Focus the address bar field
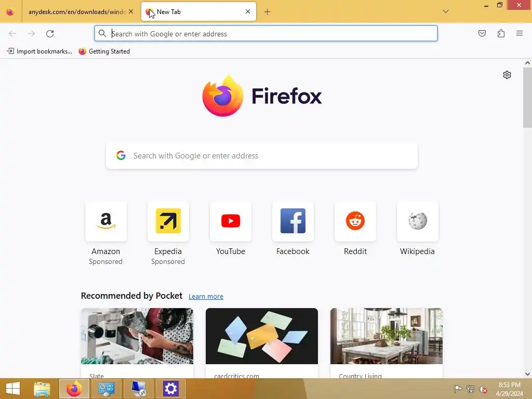The width and height of the screenshot is (532, 399). (x=265, y=34)
